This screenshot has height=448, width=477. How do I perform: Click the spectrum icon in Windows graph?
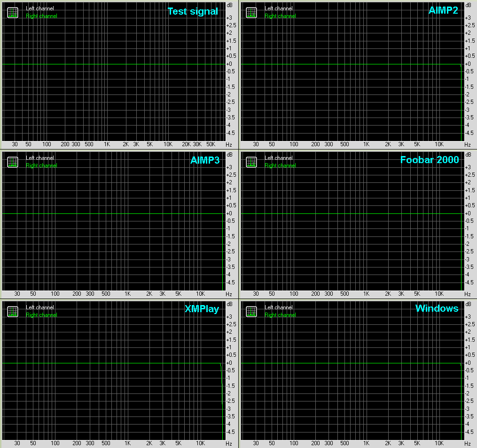pyautogui.click(x=251, y=312)
